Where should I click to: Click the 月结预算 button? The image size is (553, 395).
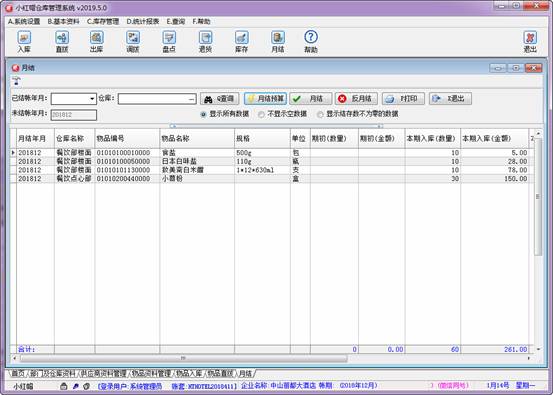pyautogui.click(x=265, y=99)
